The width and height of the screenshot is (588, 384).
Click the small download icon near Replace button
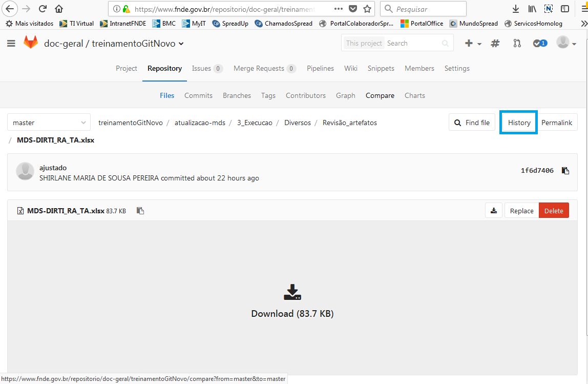pyautogui.click(x=493, y=210)
